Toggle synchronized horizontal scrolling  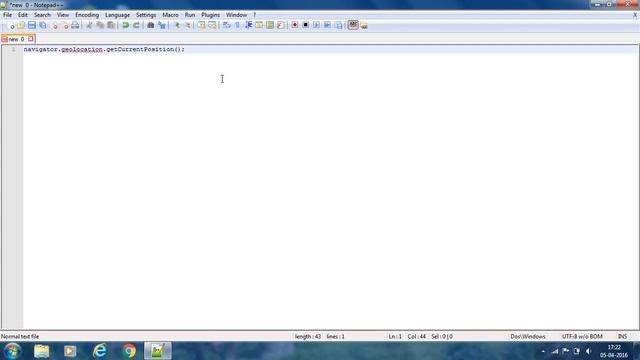[x=212, y=25]
